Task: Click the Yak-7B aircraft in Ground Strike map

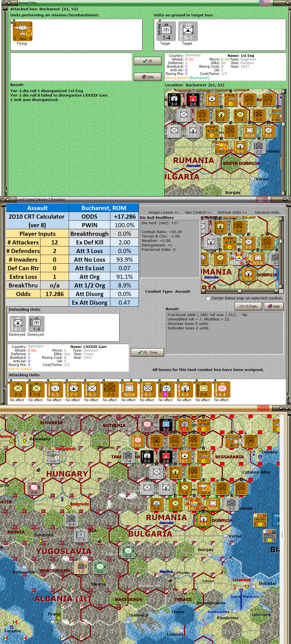Action: pyautogui.click(x=231, y=100)
